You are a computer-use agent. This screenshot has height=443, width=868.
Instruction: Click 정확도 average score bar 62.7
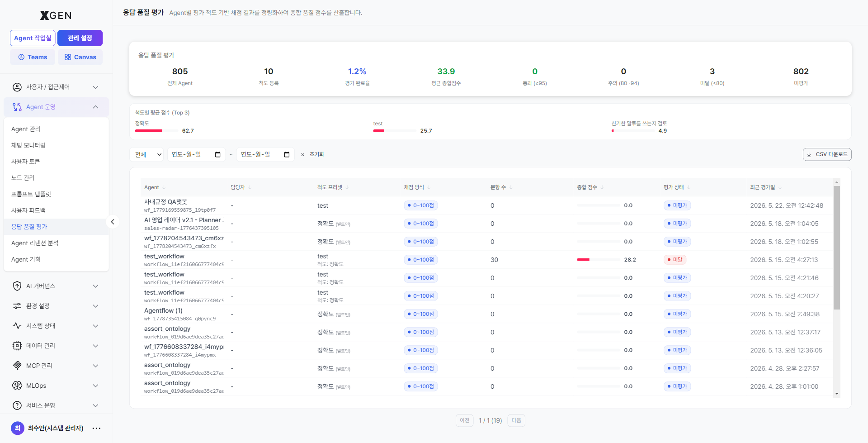(x=156, y=131)
